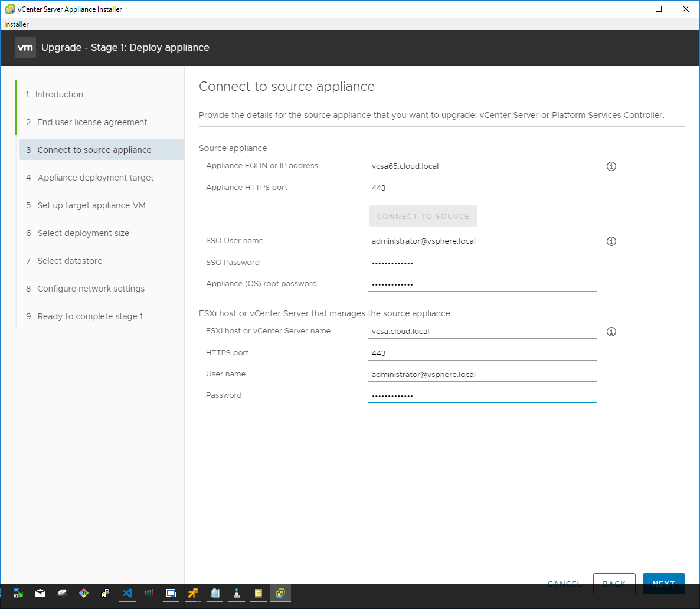Screen dimensions: 700x609
Task: Focus the Appliance HTTPS port field
Action: 483,188
